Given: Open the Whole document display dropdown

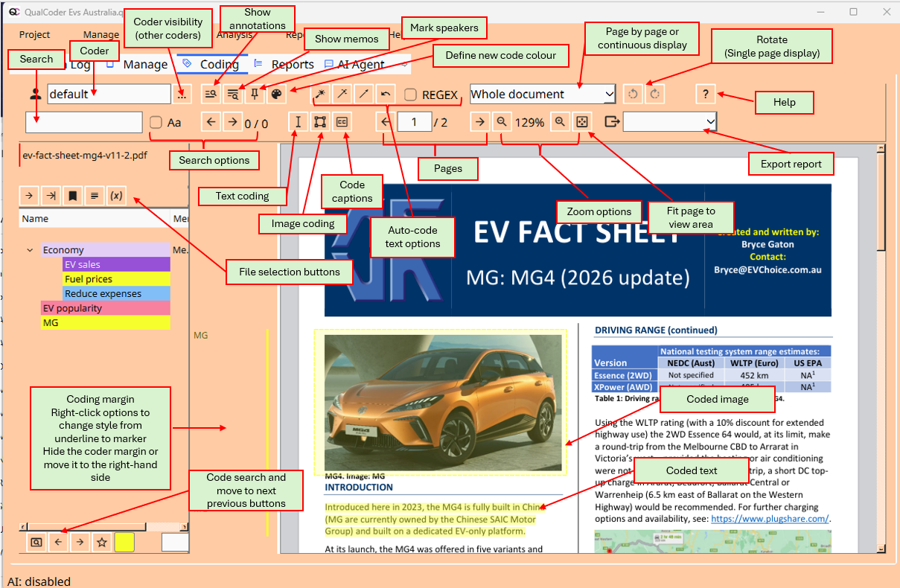Looking at the screenshot, I should [543, 94].
